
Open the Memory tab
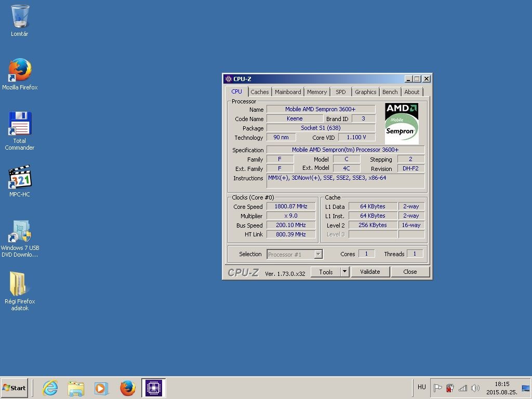317,92
